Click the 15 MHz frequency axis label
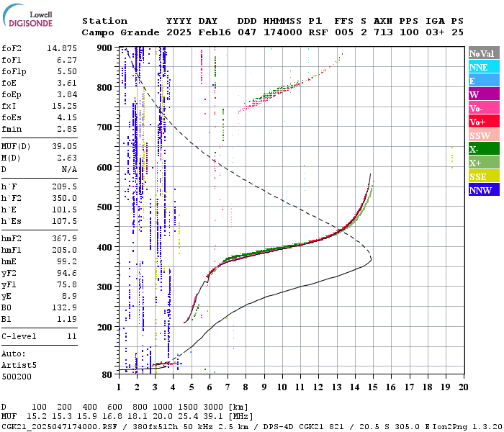Screen dimensions: 504x432 (372, 387)
